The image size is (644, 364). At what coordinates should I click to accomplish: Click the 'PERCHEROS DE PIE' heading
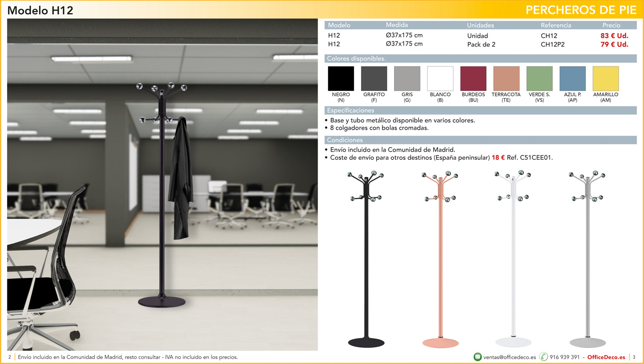click(581, 10)
